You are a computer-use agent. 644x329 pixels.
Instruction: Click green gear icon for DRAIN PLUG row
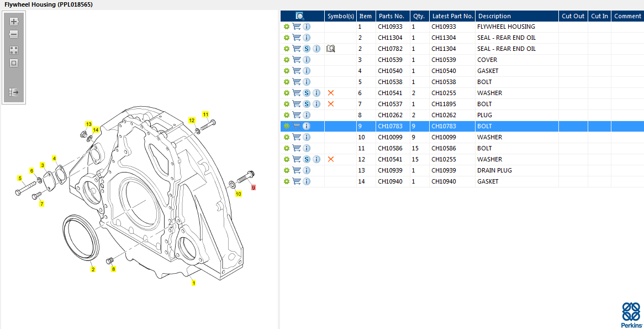[286, 170]
